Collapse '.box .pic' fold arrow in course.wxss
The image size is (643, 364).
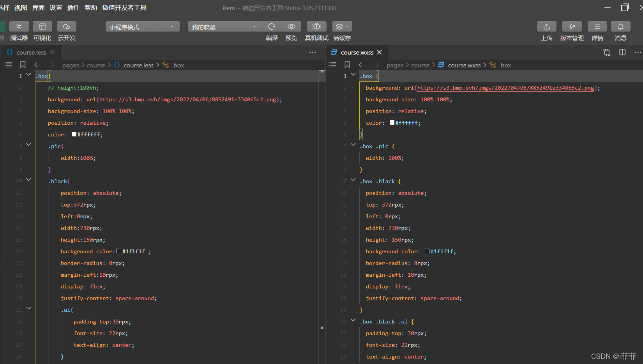(x=353, y=144)
